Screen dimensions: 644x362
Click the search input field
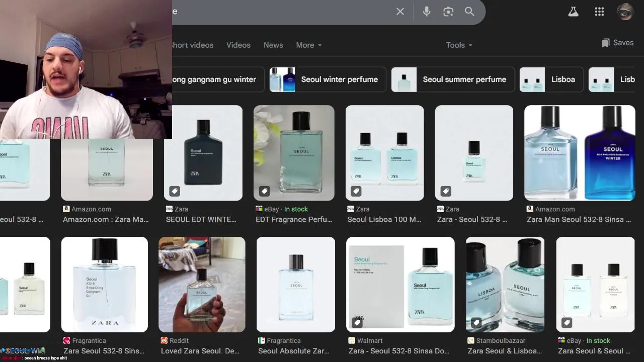(282, 12)
